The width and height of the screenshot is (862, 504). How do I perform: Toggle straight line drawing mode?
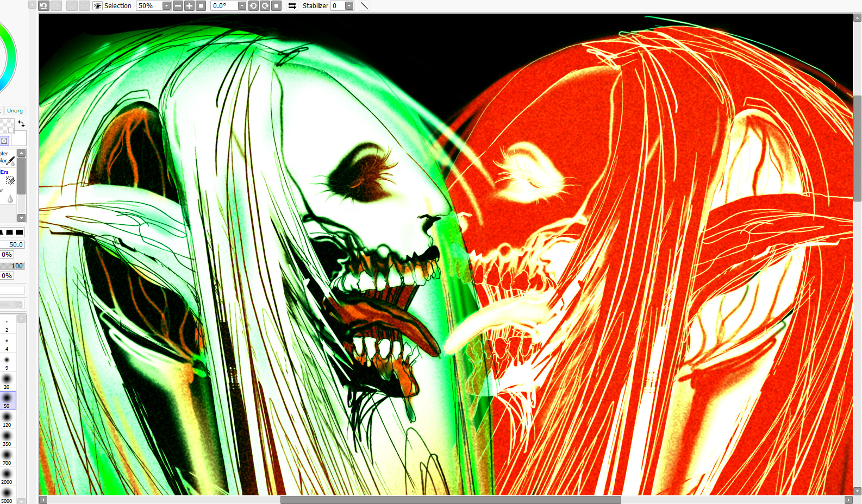[364, 6]
